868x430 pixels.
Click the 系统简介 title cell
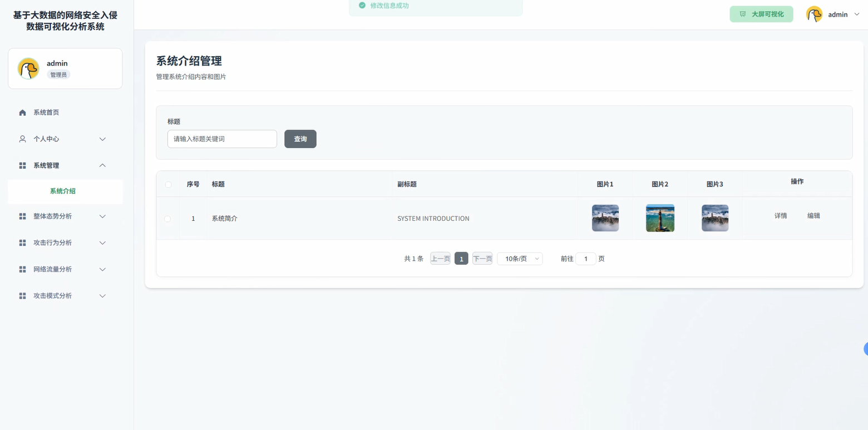click(225, 219)
